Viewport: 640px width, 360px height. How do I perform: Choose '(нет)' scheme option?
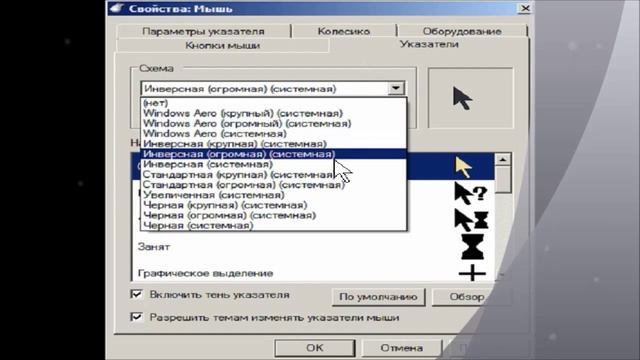pyautogui.click(x=273, y=103)
